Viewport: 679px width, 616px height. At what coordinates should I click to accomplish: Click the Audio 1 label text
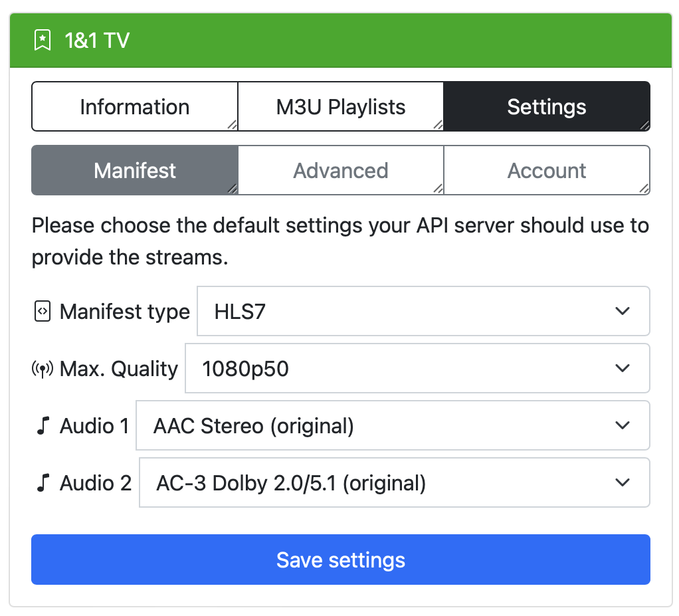[x=94, y=426]
